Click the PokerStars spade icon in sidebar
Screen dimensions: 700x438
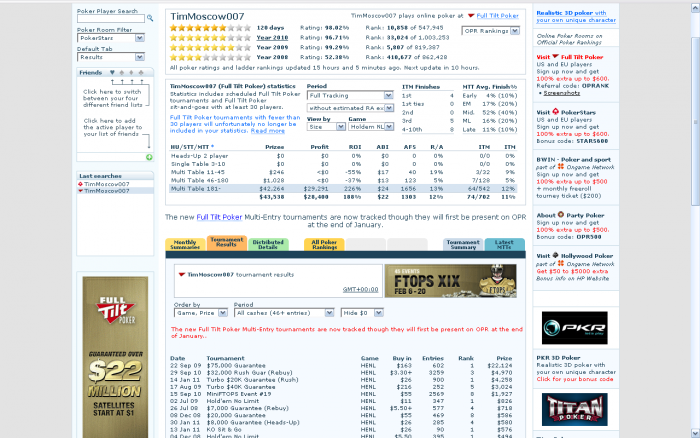(555, 111)
